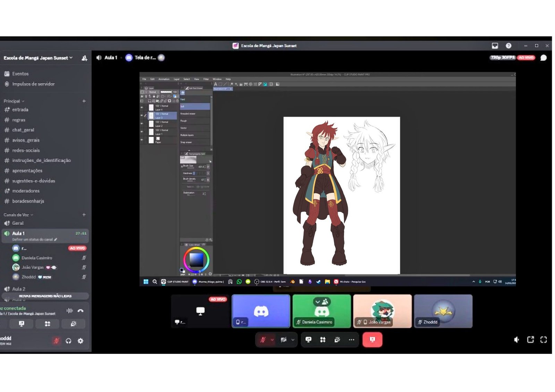Open the chat_geral text channel

pos(23,130)
